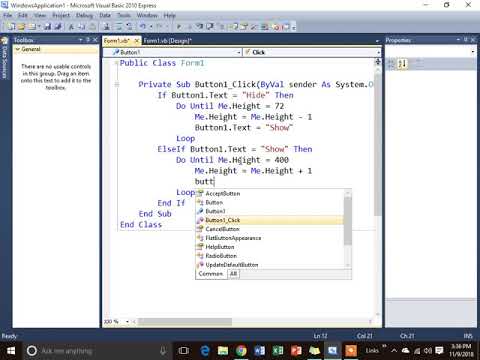Click the Start Debugging play icon
Screen dimensions: 480x360
point(179,27)
